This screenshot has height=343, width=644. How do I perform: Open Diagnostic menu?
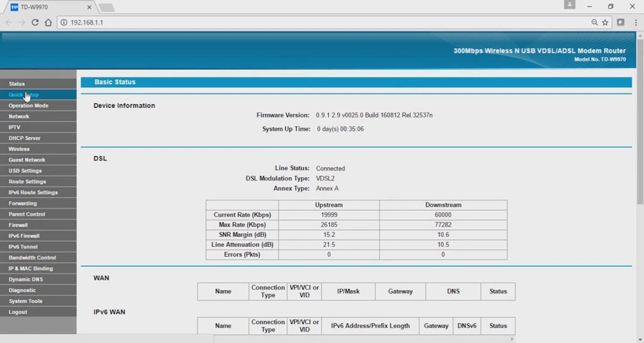coord(38,290)
